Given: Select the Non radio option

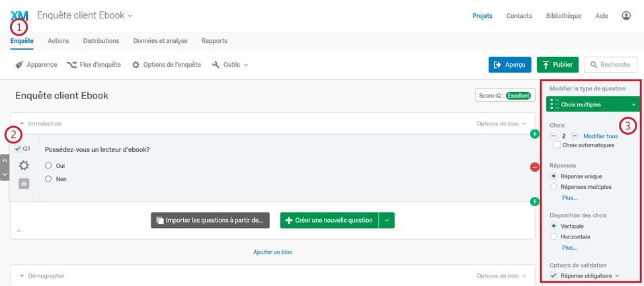Looking at the screenshot, I should [48, 179].
